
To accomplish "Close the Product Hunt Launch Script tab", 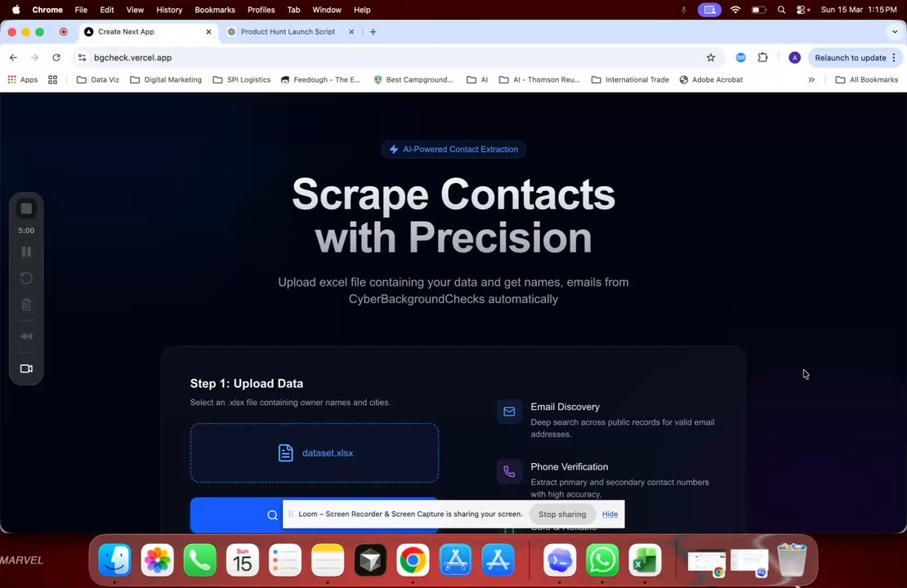I will 351,32.
